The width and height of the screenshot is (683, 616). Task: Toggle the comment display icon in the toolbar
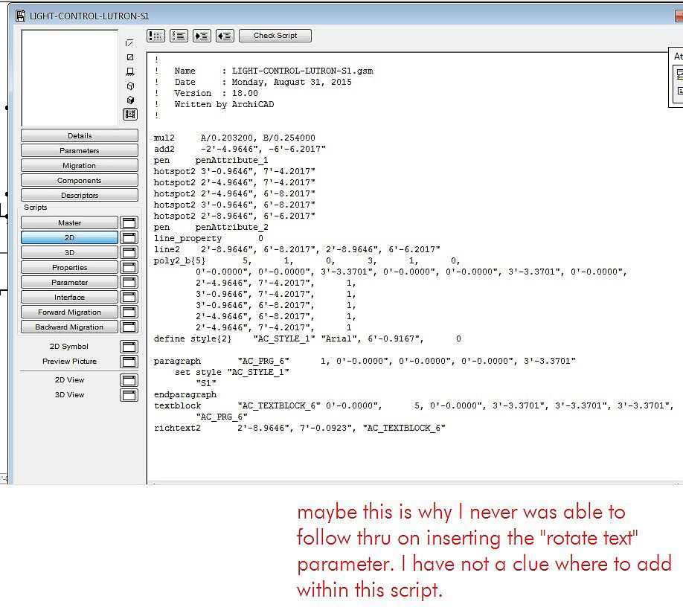pos(156,36)
